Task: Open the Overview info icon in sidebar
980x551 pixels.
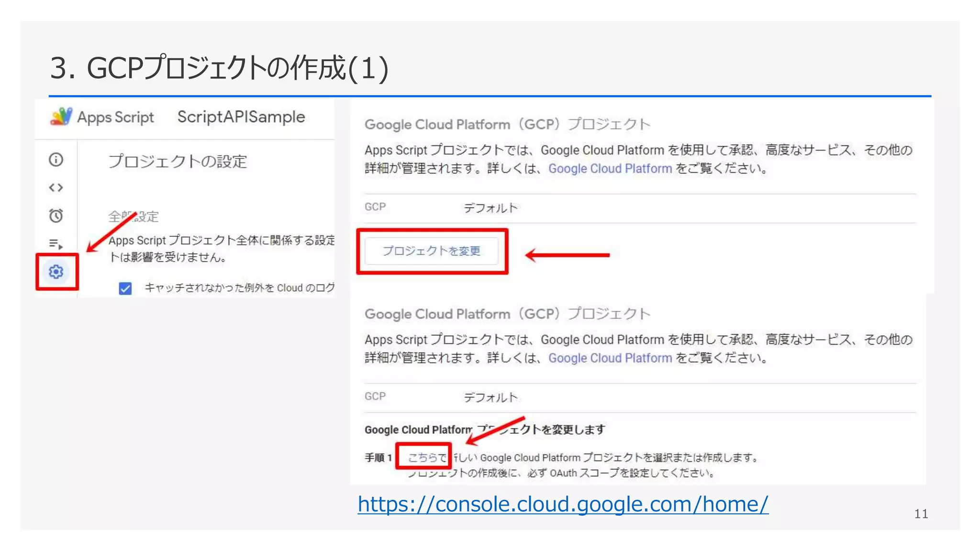Action: (56, 159)
